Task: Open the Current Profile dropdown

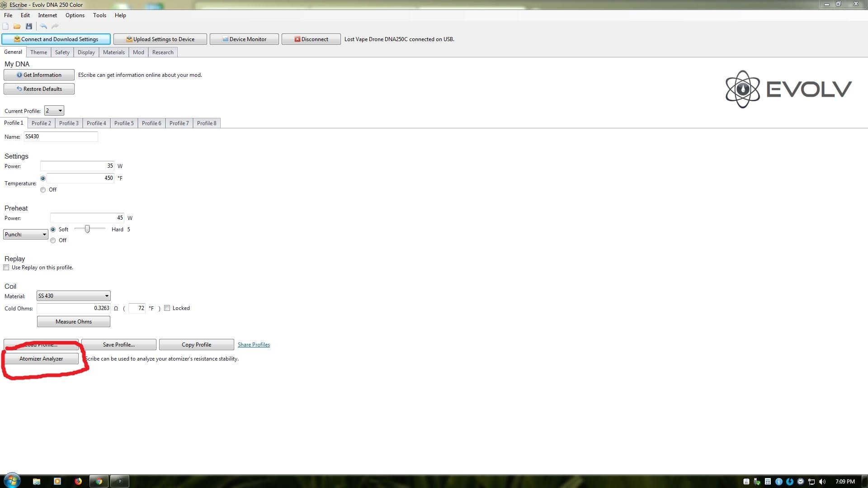Action: [x=54, y=111]
